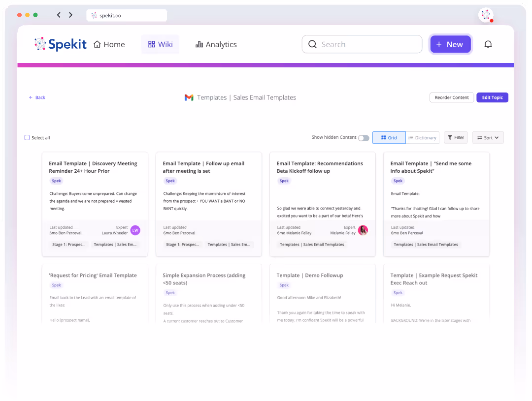Image resolution: width=532 pixels, height=401 pixels.
Task: Open the "Send me some info about Spekit" card
Action: point(436,204)
